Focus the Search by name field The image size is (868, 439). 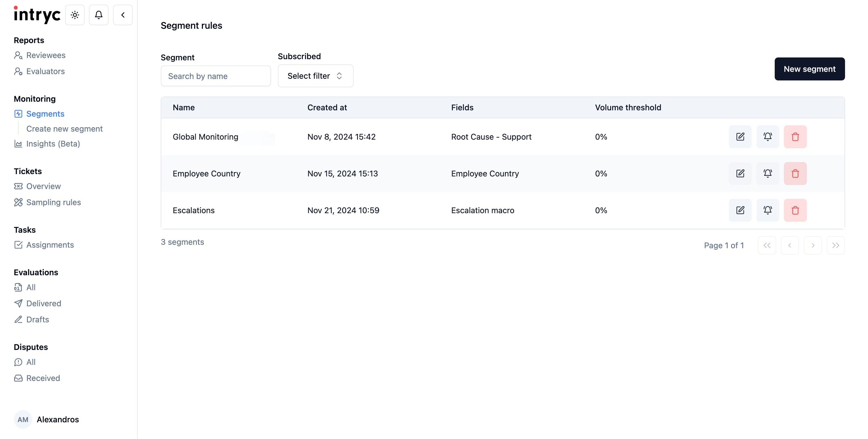(216, 76)
